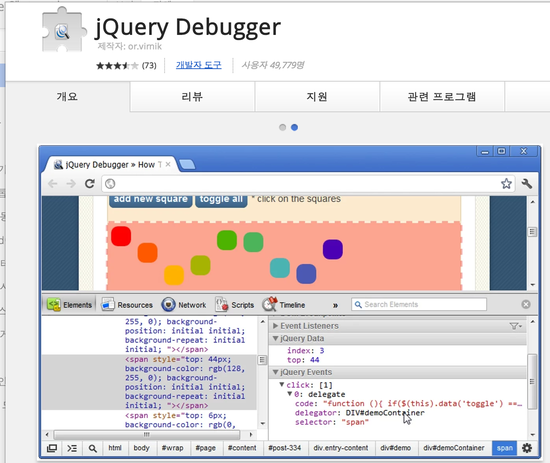Viewport: 550px width, 463px height.
Task: Click the magnifier inspect element icon
Action: coord(93,448)
